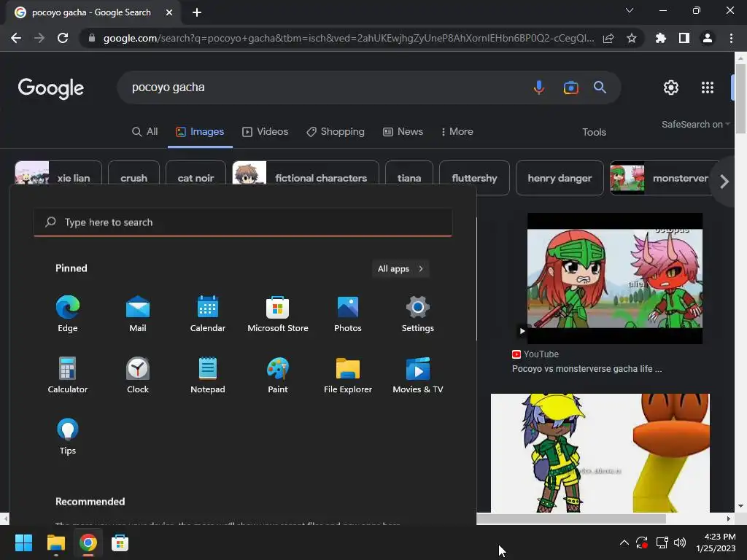Open the Clock app

tap(138, 376)
